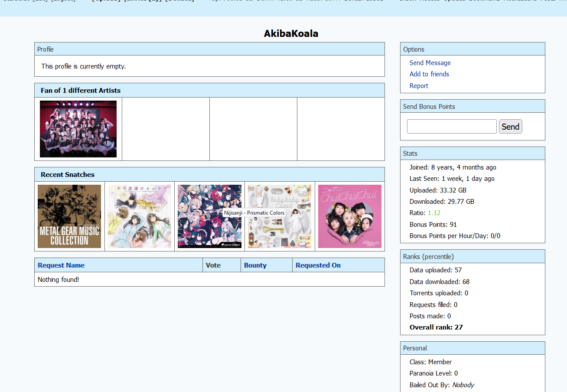The height and width of the screenshot is (392, 567).
Task: Click the Ratio value 1.12
Action: click(434, 213)
